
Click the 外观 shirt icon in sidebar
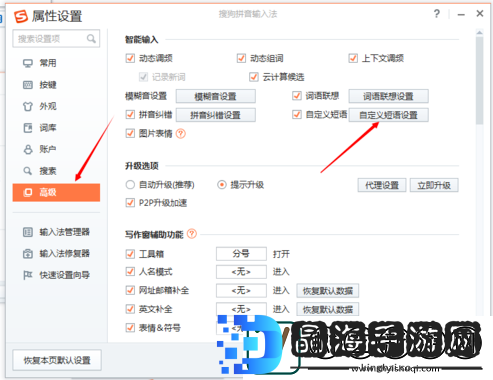click(x=28, y=106)
